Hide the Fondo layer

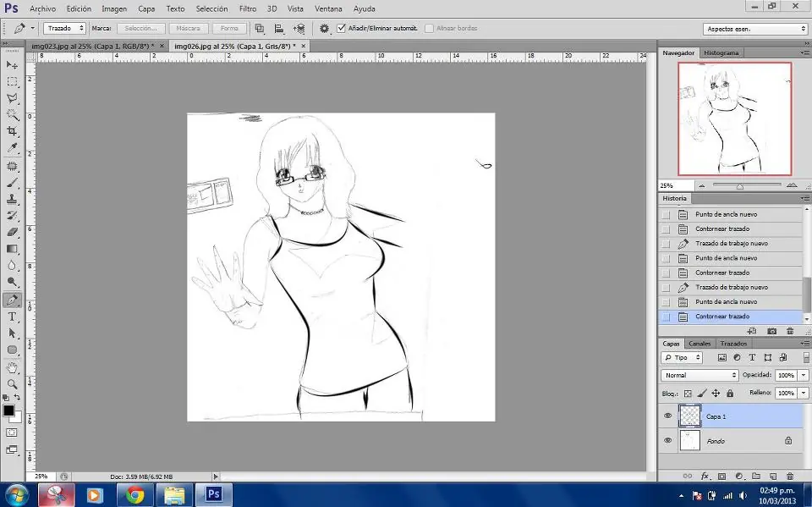[667, 441]
